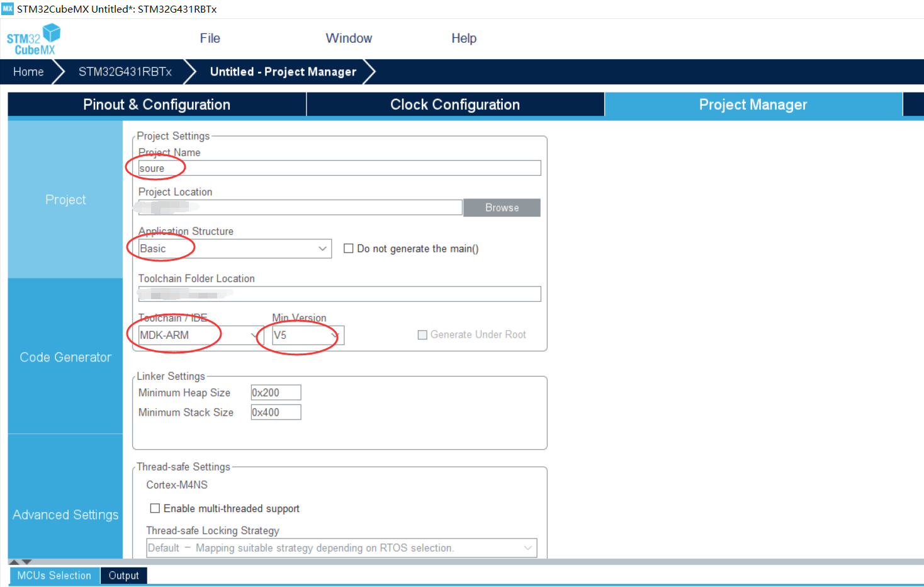Open the Toolchain / IDE dropdown
The image size is (924, 587).
(201, 335)
